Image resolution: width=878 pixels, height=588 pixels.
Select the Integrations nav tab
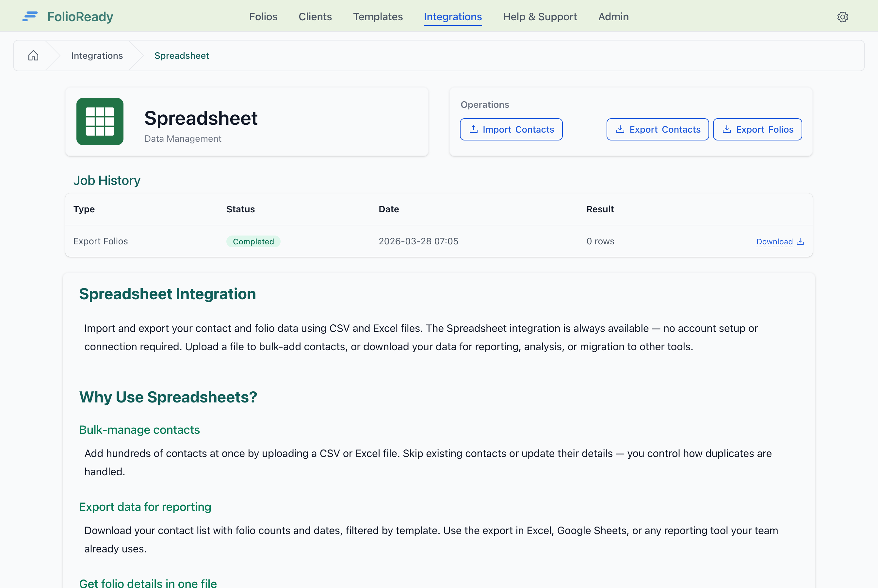click(452, 17)
